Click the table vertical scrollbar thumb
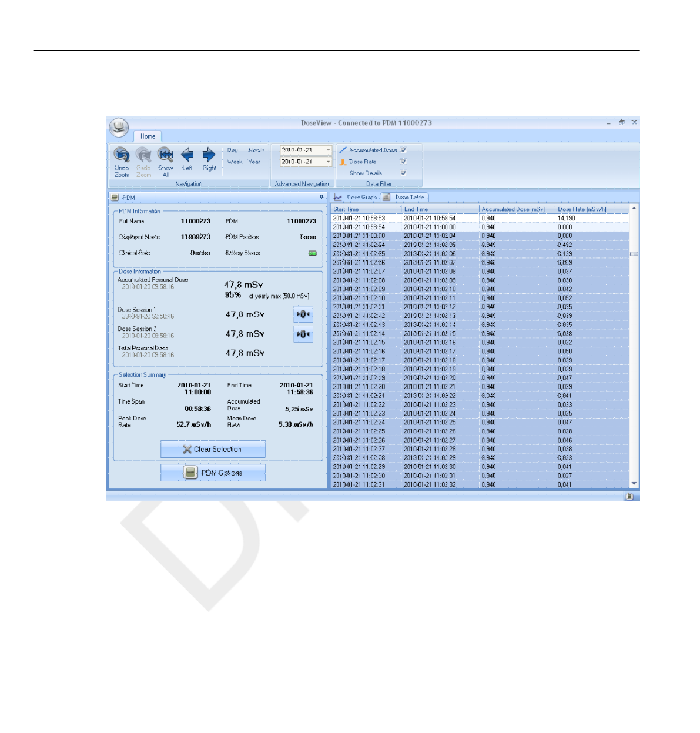Screen dimensions: 700x733 click(634, 254)
